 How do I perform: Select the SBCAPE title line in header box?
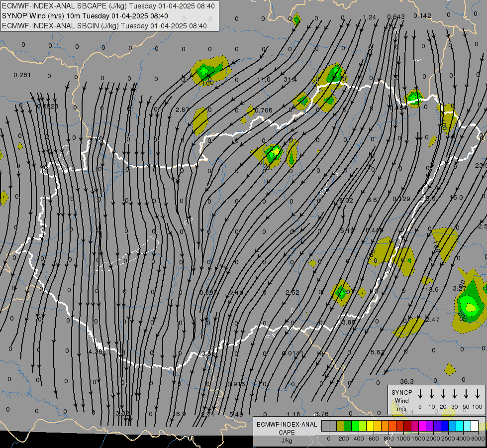108,6
